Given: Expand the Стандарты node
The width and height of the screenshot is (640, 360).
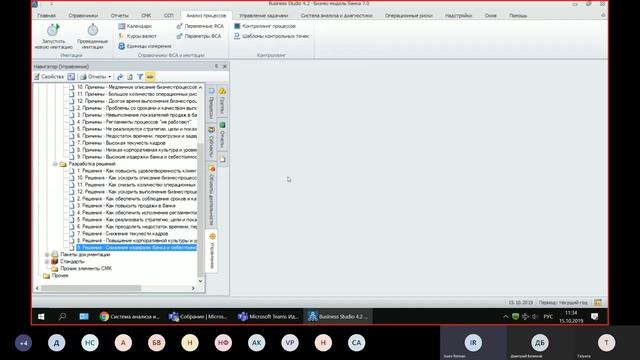Looking at the screenshot, I should [x=47, y=261].
